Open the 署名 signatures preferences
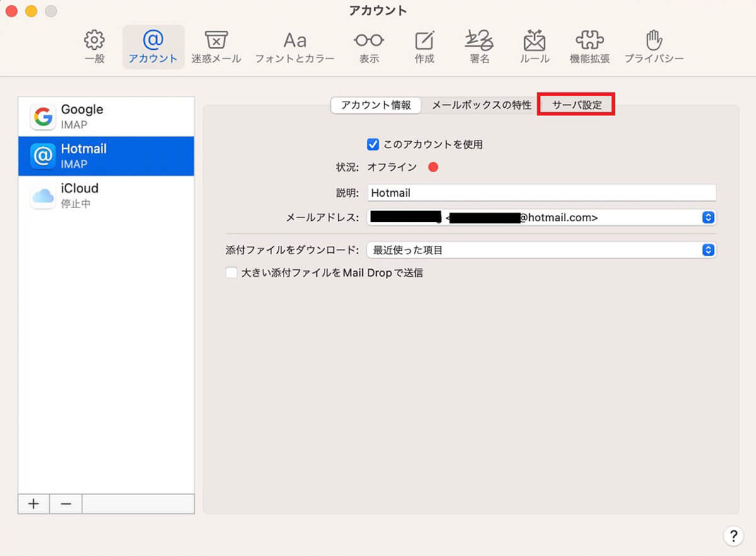The image size is (756, 556). (479, 47)
